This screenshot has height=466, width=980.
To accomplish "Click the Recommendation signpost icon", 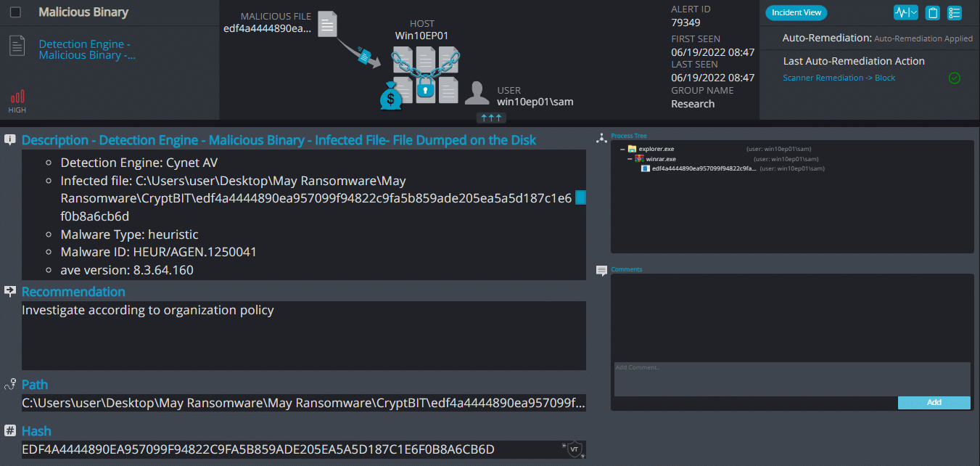I will click(x=10, y=291).
